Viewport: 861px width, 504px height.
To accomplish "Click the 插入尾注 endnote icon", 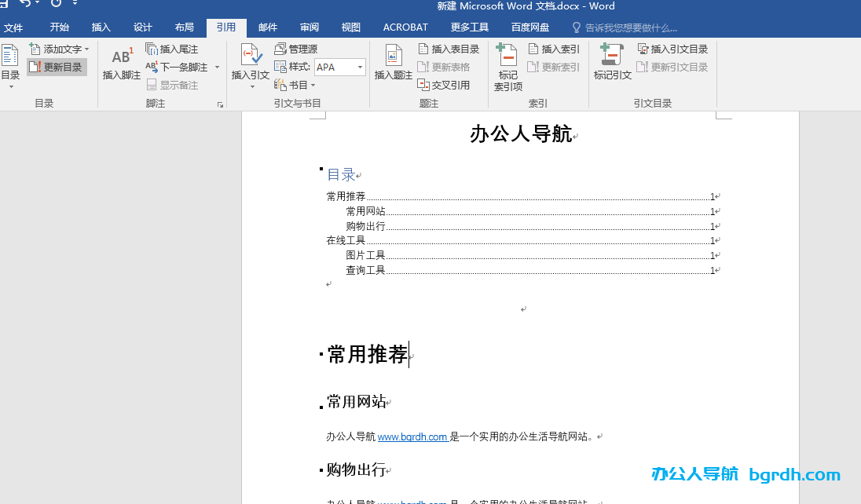I will (173, 48).
